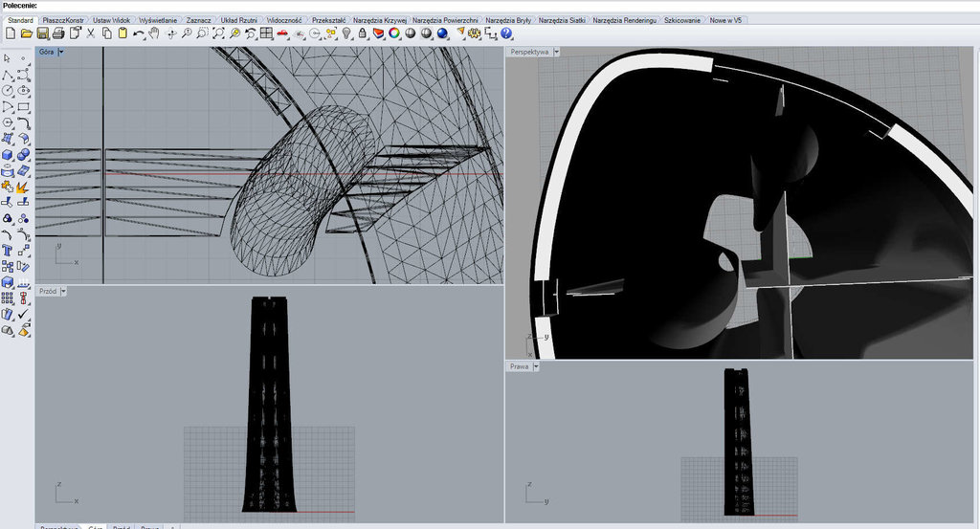Click the Print icon in toolbar
980x529 pixels.
(x=58, y=33)
